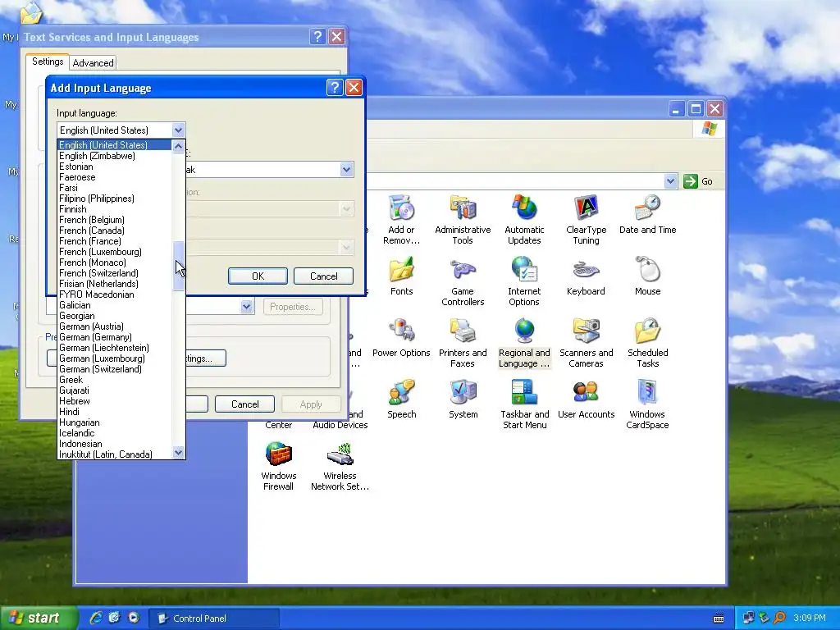840x630 pixels.
Task: Open Administrative Tools in Control Panel
Action: (463, 220)
